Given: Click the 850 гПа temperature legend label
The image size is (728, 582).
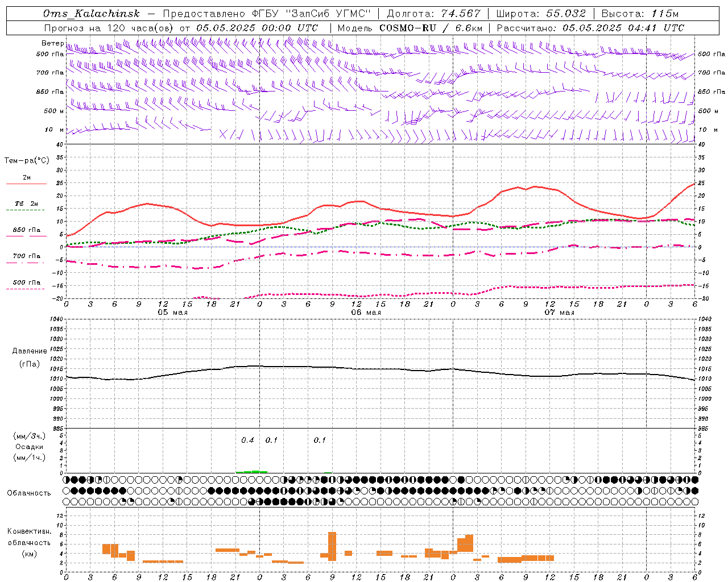Looking at the screenshot, I should coord(27,230).
